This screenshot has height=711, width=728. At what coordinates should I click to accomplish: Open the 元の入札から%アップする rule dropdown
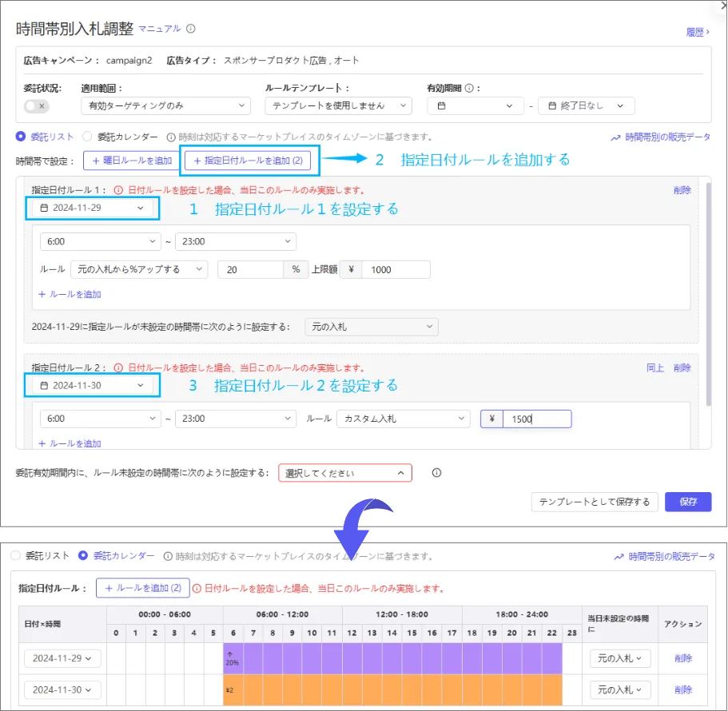tap(139, 269)
